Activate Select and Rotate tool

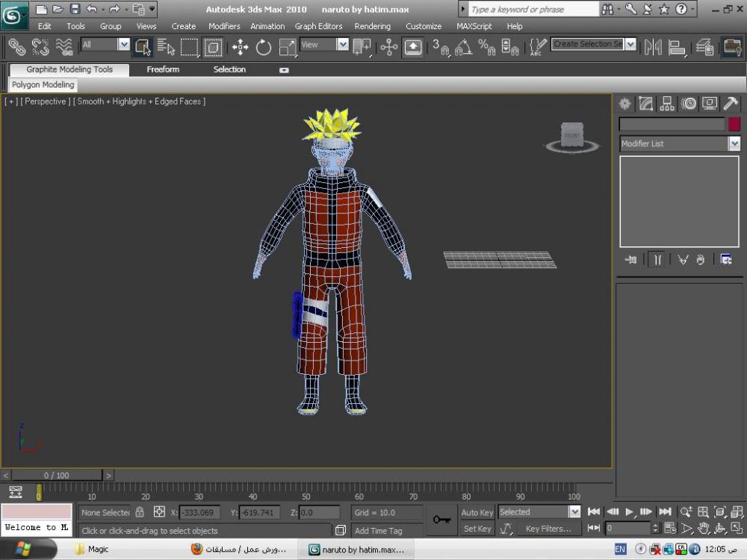click(x=263, y=46)
